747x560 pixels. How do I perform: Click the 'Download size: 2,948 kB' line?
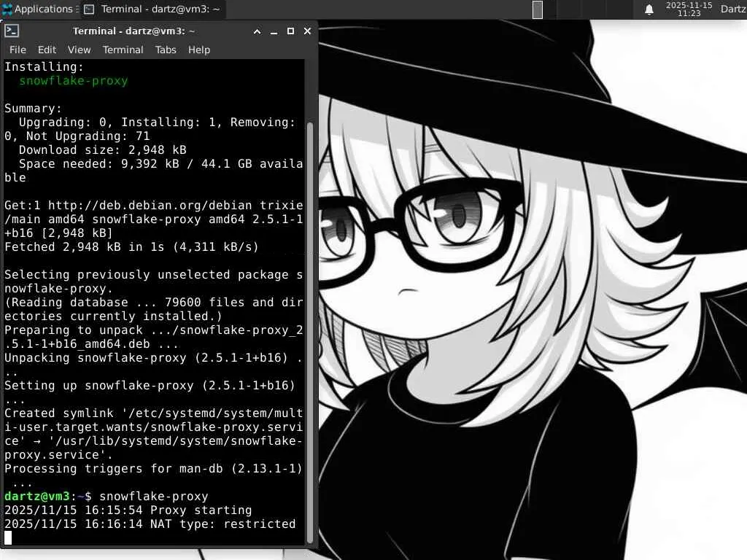(102, 150)
